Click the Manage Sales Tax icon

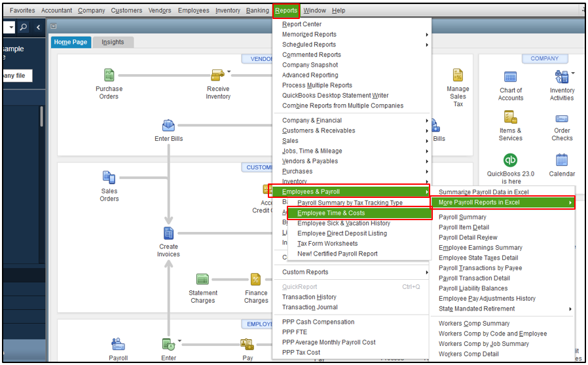tap(458, 75)
